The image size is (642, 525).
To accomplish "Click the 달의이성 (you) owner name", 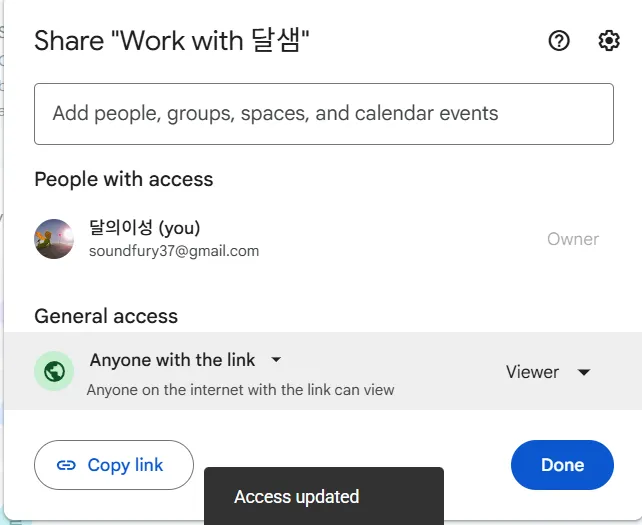I will [145, 227].
